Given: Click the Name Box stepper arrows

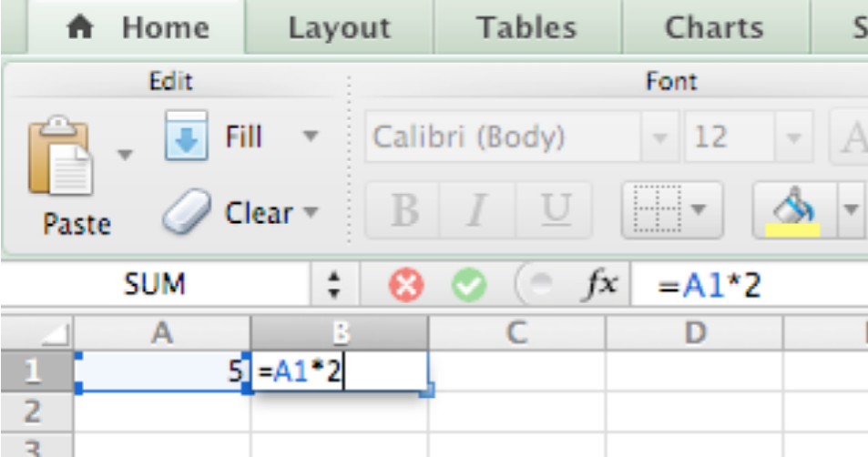Looking at the screenshot, I should 333,286.
